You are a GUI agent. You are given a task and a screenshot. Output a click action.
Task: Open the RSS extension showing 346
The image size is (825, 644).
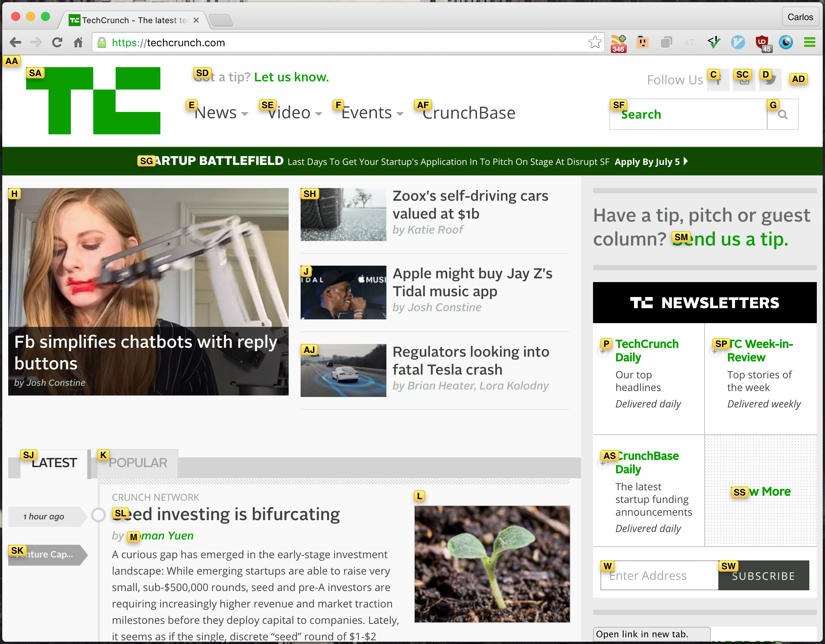tap(619, 43)
